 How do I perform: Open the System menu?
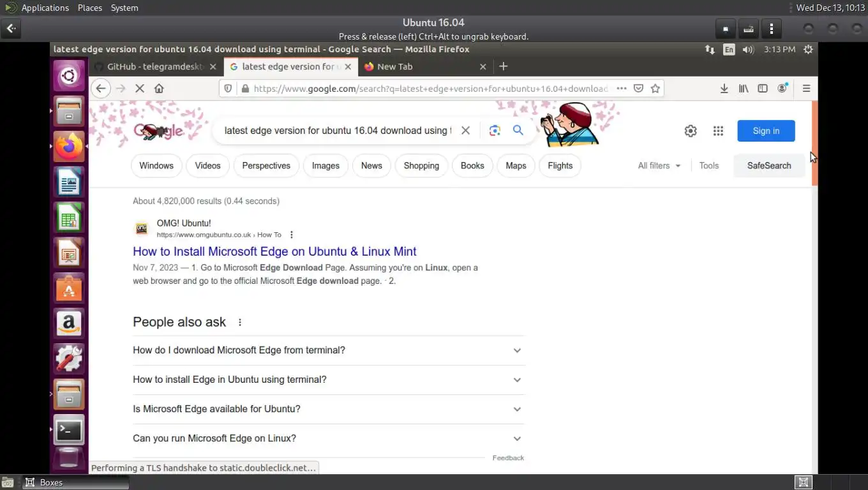point(124,8)
